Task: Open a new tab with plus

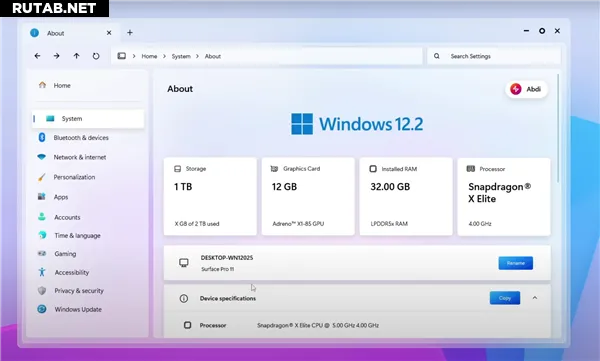Action: [130, 33]
